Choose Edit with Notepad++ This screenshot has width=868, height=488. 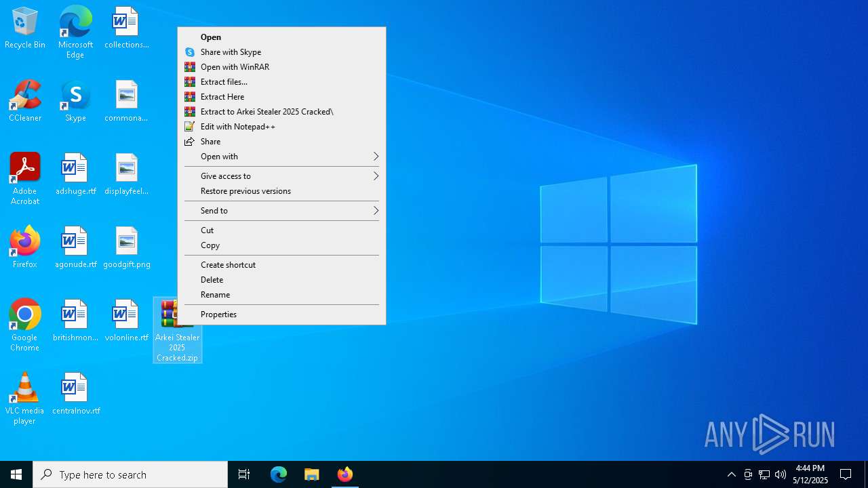pos(281,127)
